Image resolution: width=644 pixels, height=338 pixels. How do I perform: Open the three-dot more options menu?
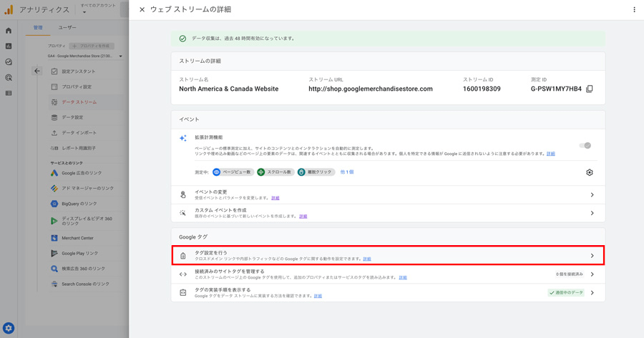(634, 10)
